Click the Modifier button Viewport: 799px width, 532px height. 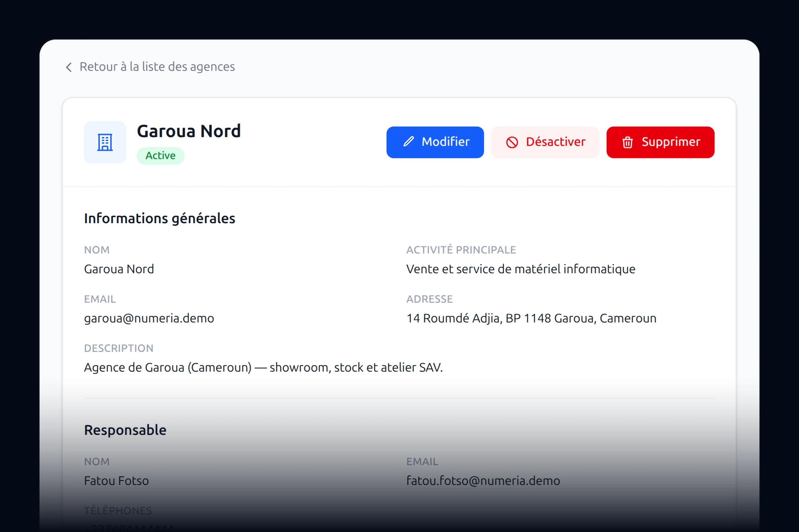click(435, 142)
